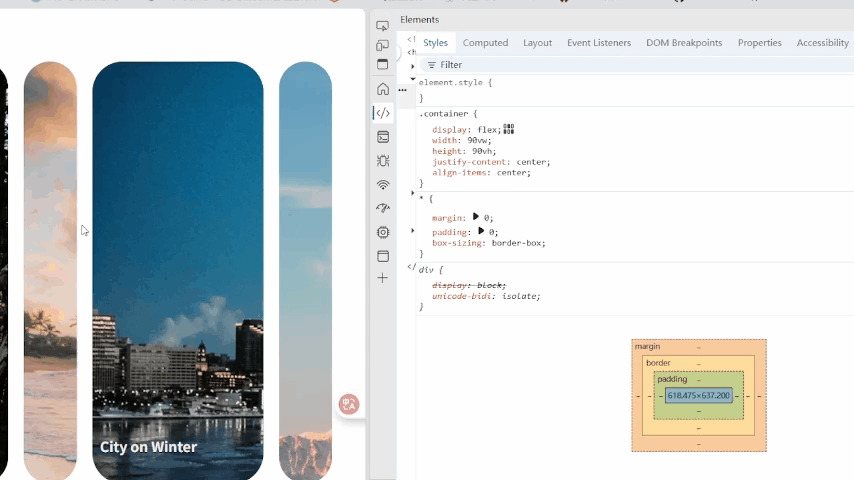
Task: Click the box-sizing border-box value
Action: [516, 243]
